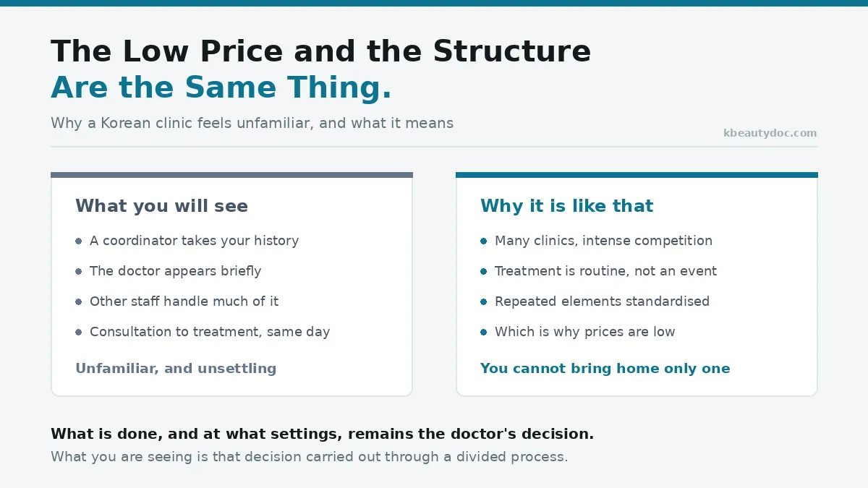
Task: Click bullet dot beside 'Other staff handle much of it'
Action: pos(79,301)
